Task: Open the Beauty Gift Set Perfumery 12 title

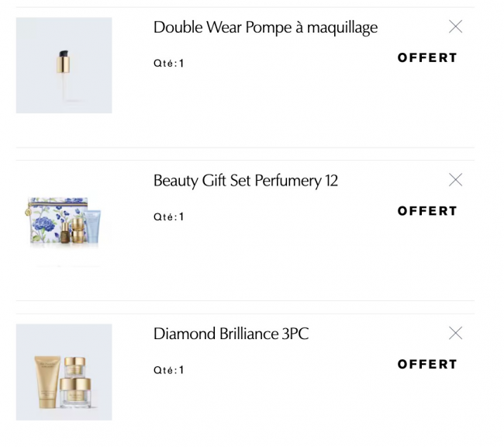Action: pos(245,181)
